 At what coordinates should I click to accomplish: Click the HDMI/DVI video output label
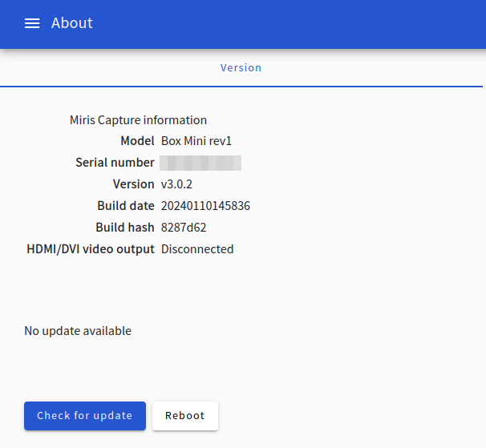pyautogui.click(x=91, y=249)
